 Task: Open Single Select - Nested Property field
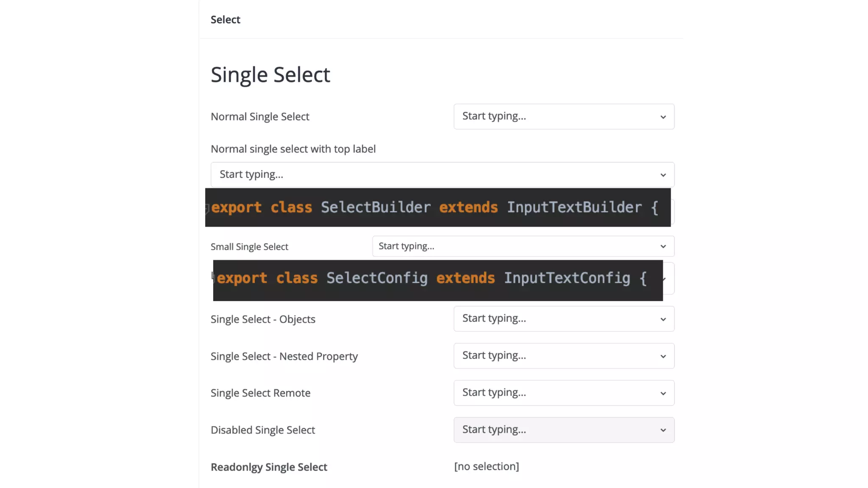click(551, 356)
